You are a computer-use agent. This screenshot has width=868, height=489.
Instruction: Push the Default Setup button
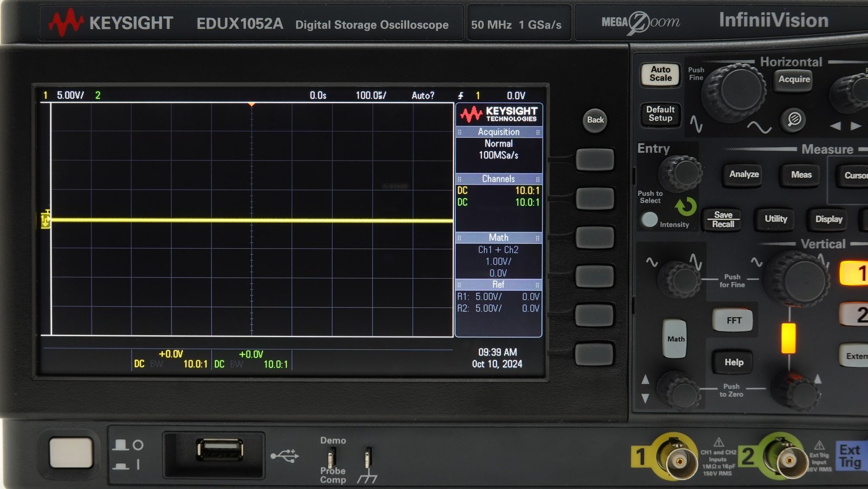[x=660, y=114]
